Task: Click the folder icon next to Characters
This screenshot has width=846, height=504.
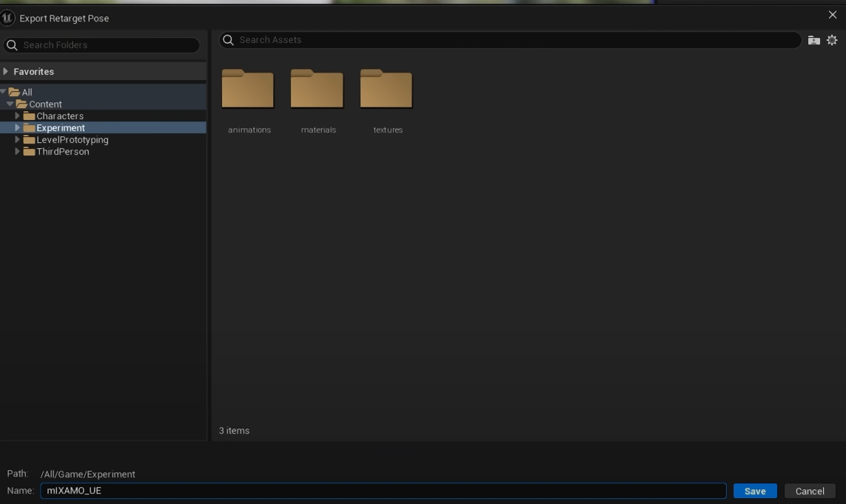Action: coord(29,116)
